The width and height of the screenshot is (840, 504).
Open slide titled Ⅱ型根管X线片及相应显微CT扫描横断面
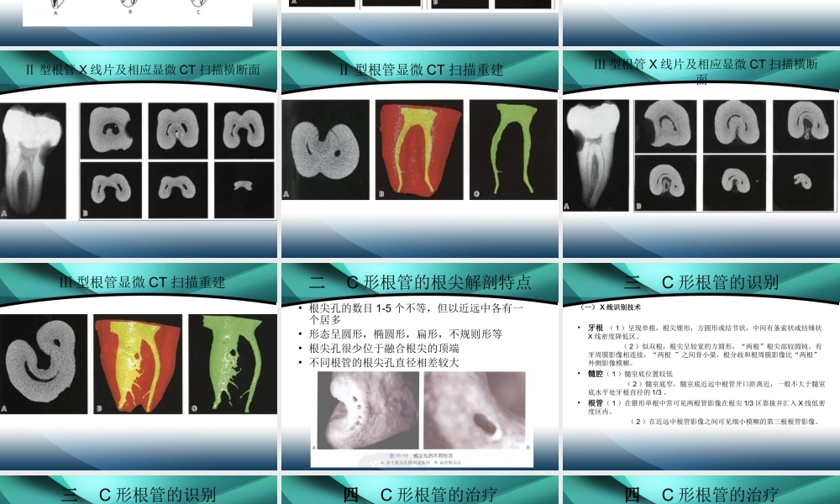pyautogui.click(x=139, y=154)
